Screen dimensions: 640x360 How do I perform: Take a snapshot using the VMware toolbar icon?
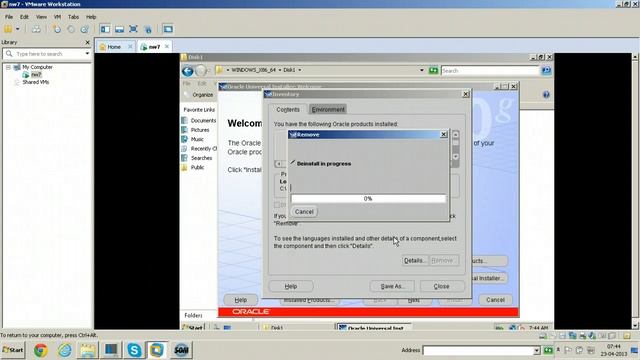tap(56, 29)
